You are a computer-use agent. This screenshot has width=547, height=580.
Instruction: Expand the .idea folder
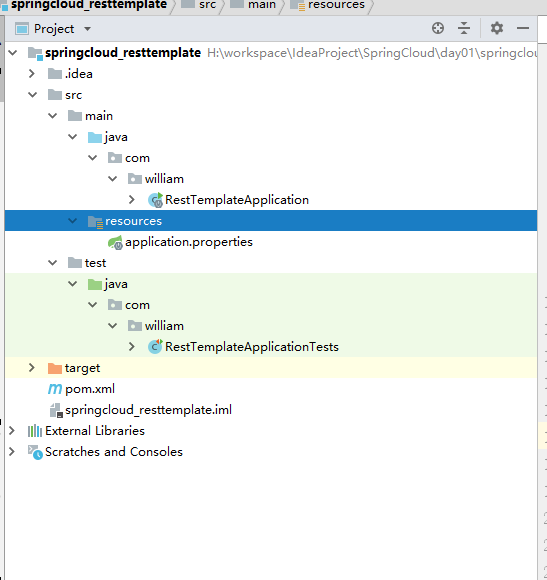tap(32, 74)
